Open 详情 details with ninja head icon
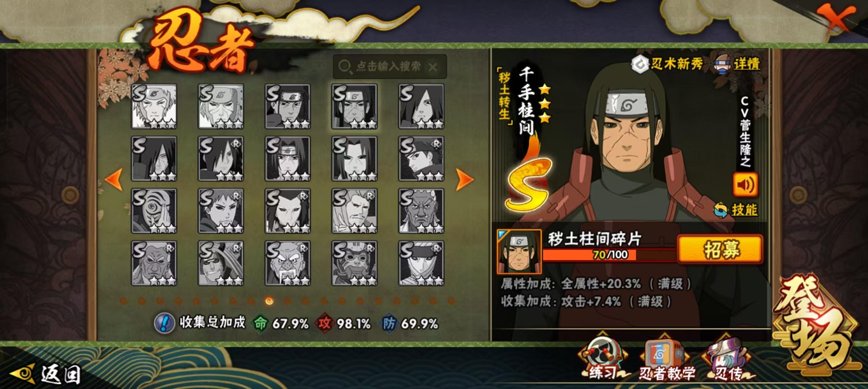 738,64
